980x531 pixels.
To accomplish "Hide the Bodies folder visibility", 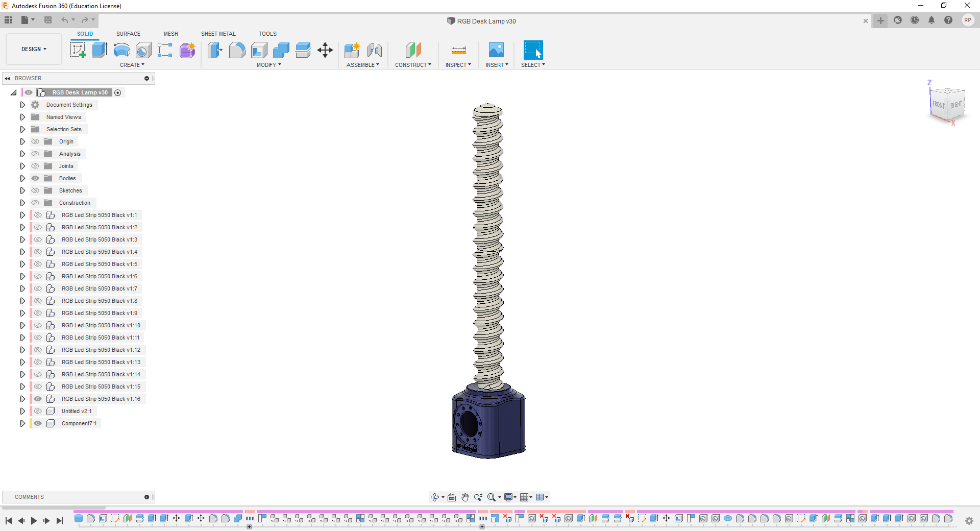I will 35,178.
